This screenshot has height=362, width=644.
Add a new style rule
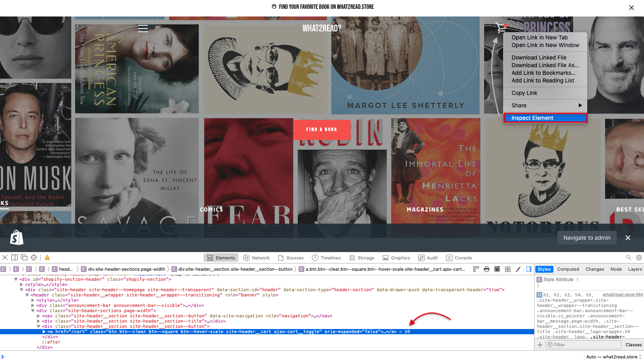[540, 345]
